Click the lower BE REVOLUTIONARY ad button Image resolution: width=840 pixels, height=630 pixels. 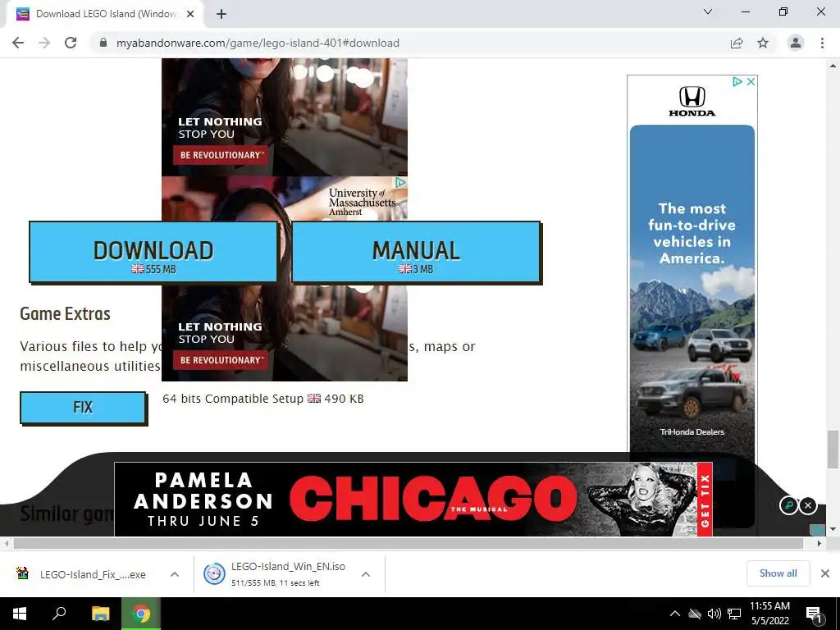coord(221,361)
